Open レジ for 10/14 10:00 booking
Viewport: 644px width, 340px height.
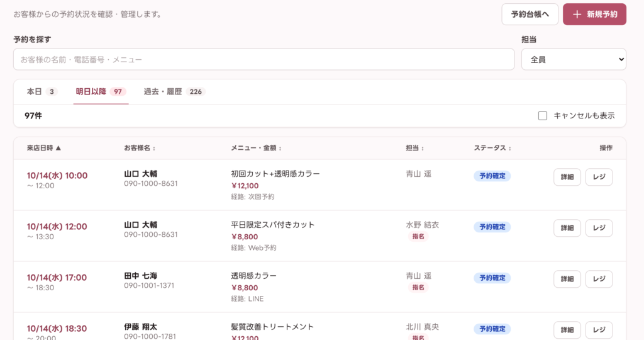(x=599, y=177)
